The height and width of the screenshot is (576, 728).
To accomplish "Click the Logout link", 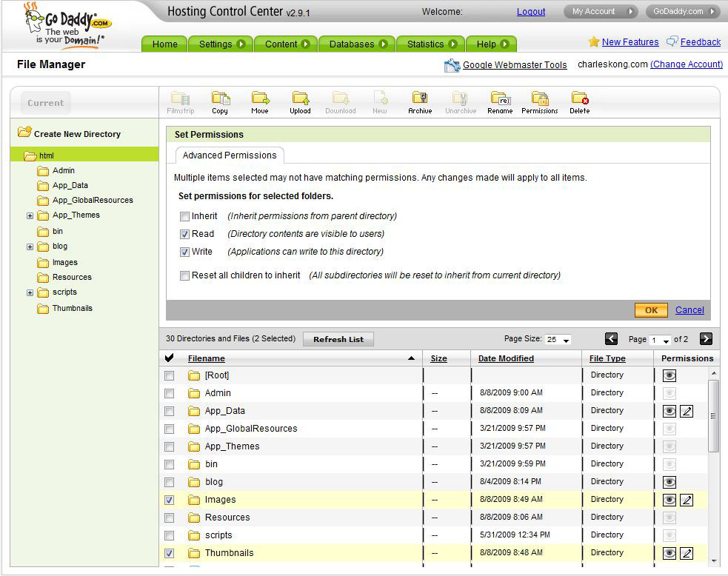I will (531, 12).
